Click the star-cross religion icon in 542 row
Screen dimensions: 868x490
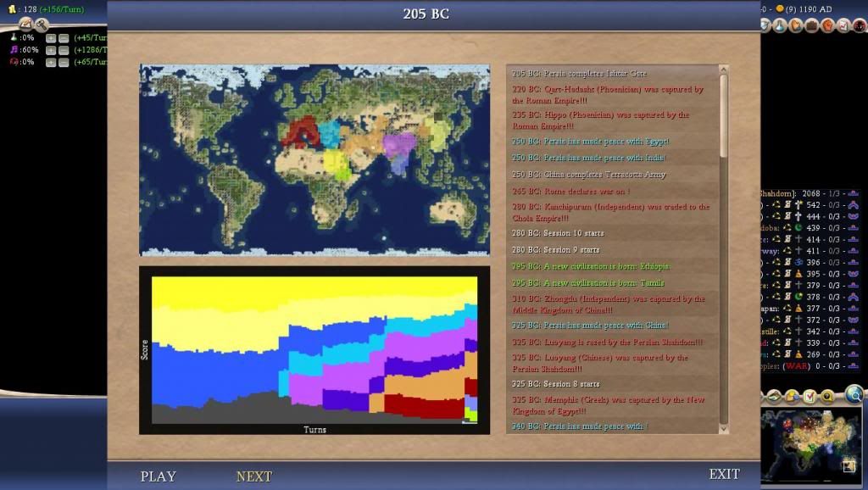(798, 205)
